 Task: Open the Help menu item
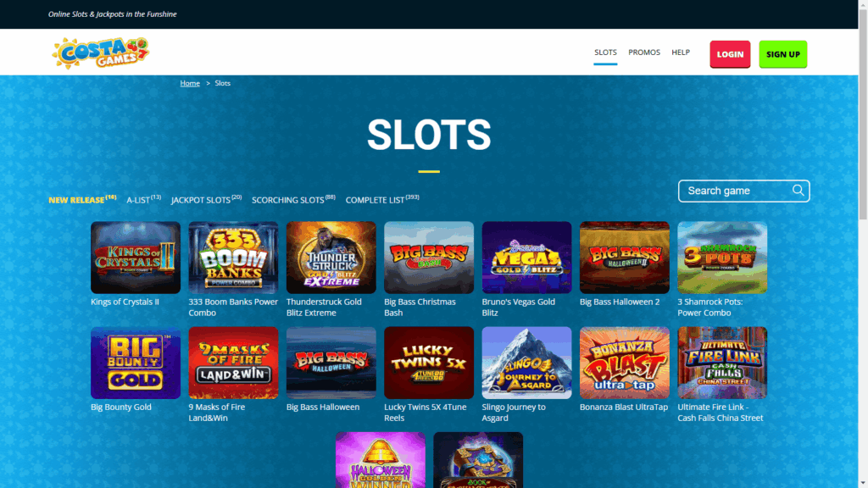coord(681,52)
